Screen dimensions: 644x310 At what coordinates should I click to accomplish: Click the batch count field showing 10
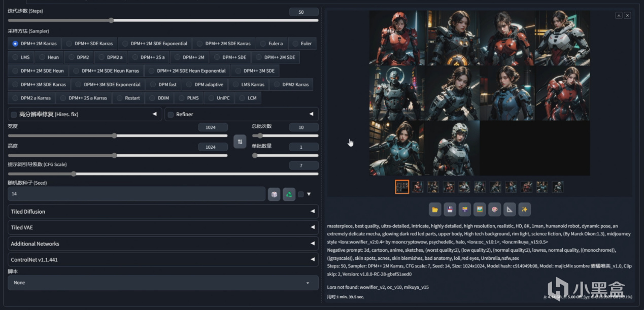coord(303,127)
